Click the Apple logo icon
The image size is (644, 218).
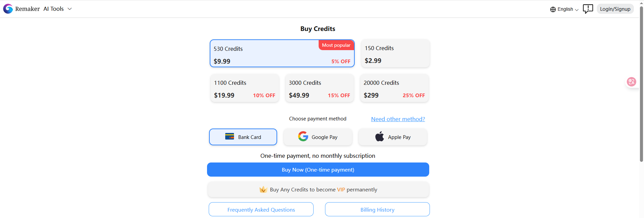pos(380,136)
